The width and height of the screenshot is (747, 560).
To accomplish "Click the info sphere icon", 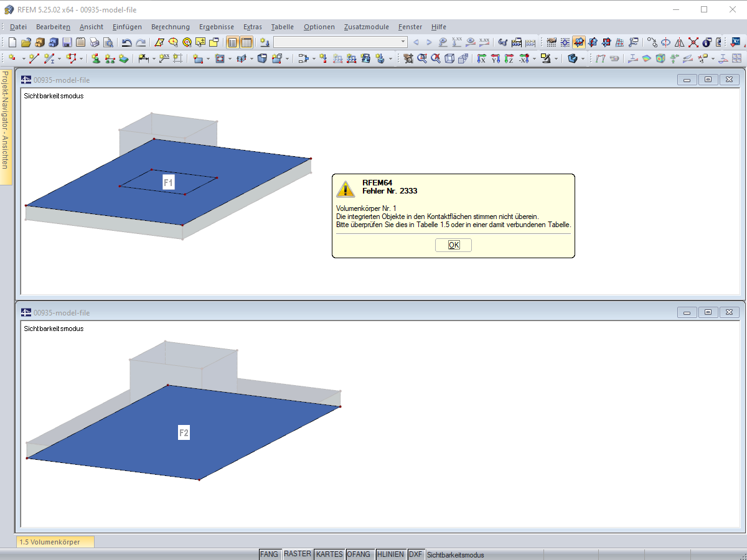I will coord(707,42).
